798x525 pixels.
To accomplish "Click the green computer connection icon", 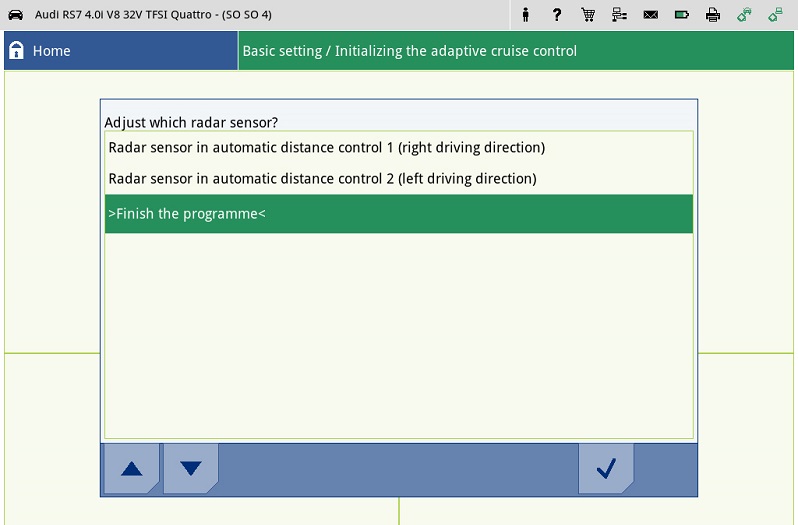I will tap(775, 15).
